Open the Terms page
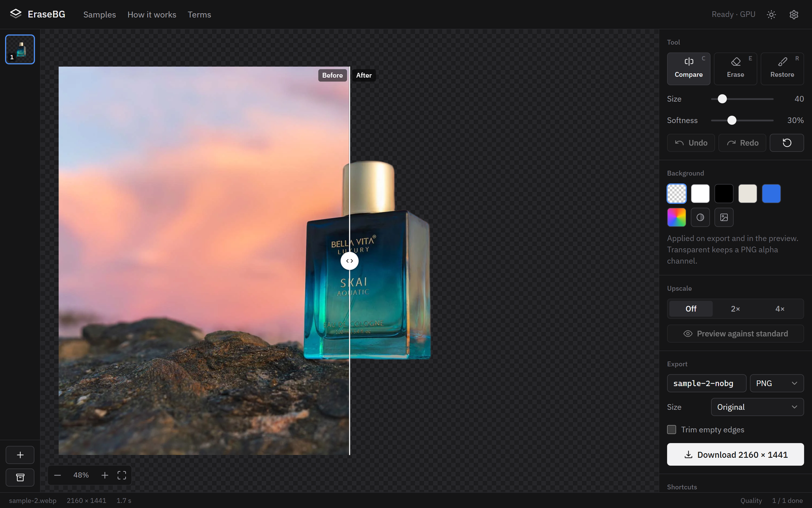The image size is (812, 508). coord(199,15)
